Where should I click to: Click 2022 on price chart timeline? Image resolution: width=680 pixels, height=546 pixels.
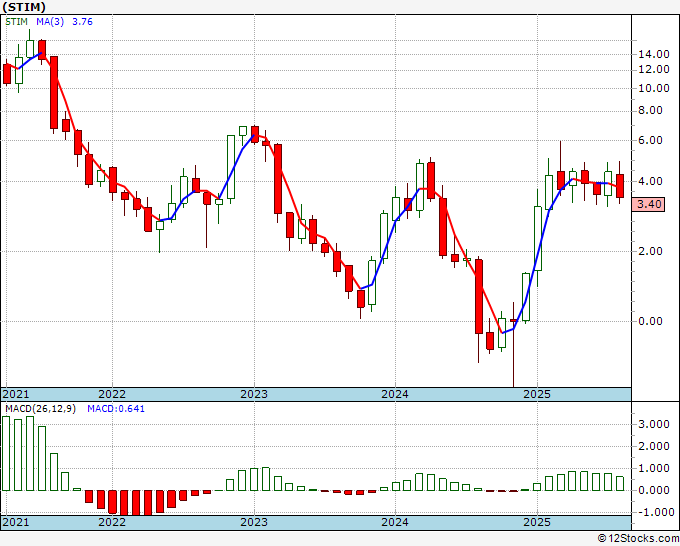112,394
